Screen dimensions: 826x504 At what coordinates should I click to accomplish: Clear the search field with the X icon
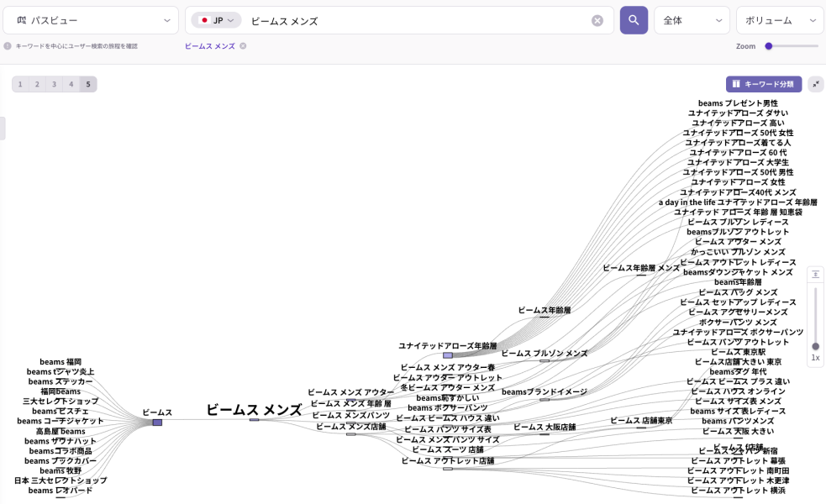597,20
